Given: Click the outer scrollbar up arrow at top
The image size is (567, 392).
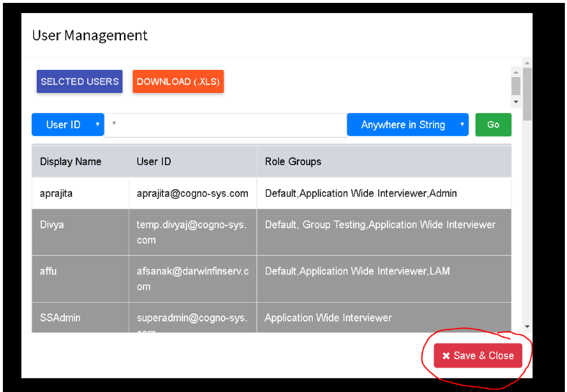Looking at the screenshot, I should [527, 63].
